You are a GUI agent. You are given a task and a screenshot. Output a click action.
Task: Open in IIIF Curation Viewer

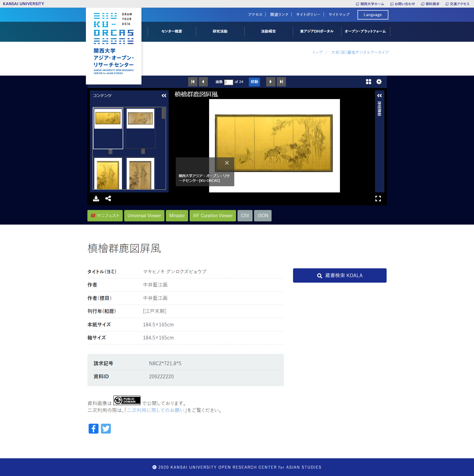click(213, 216)
